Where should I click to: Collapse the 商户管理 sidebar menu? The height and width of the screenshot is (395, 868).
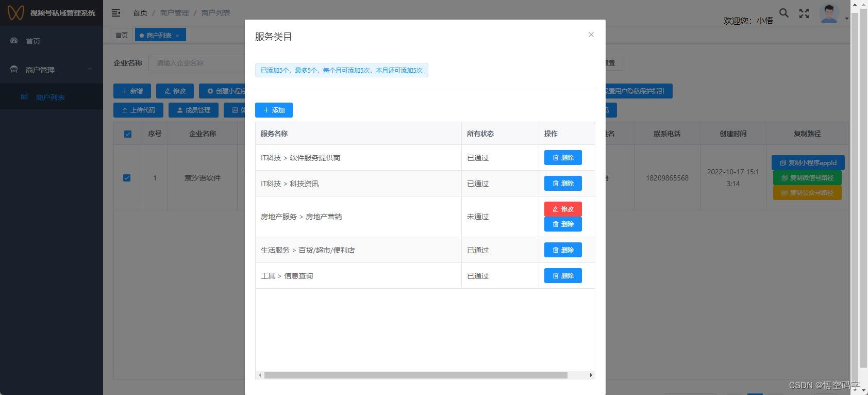(x=52, y=70)
